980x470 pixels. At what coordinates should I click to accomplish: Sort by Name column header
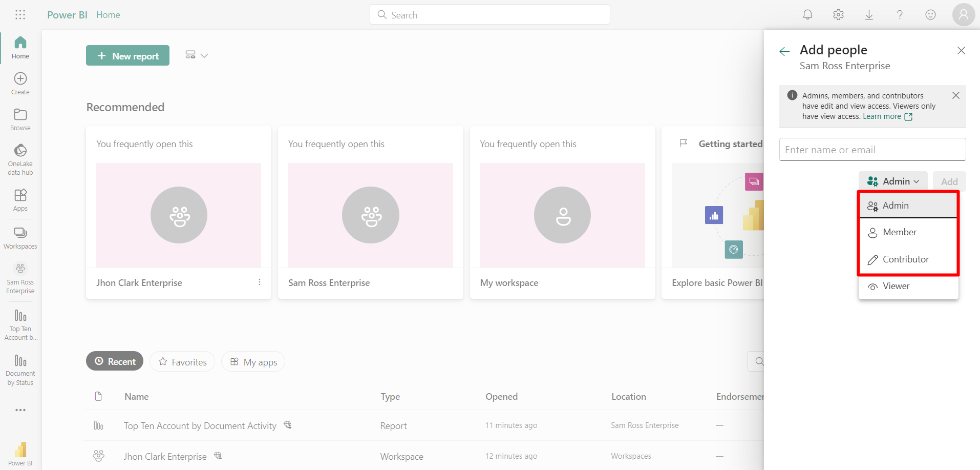[136, 396]
